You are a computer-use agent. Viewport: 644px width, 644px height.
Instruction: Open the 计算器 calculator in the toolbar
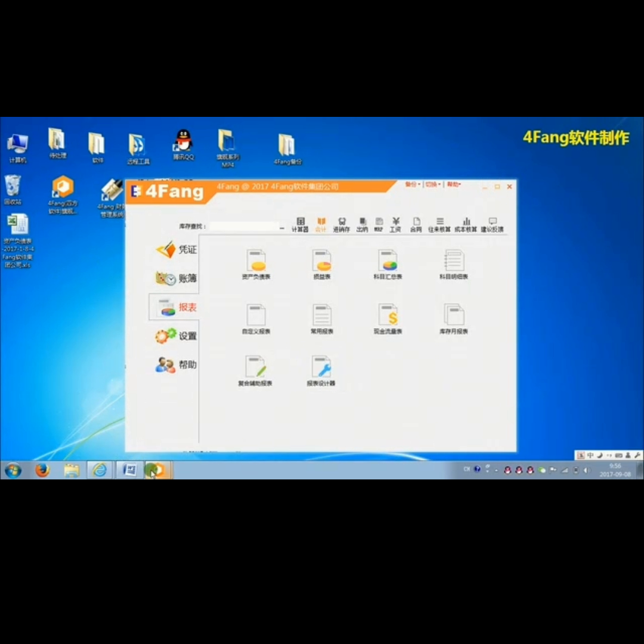point(300,225)
